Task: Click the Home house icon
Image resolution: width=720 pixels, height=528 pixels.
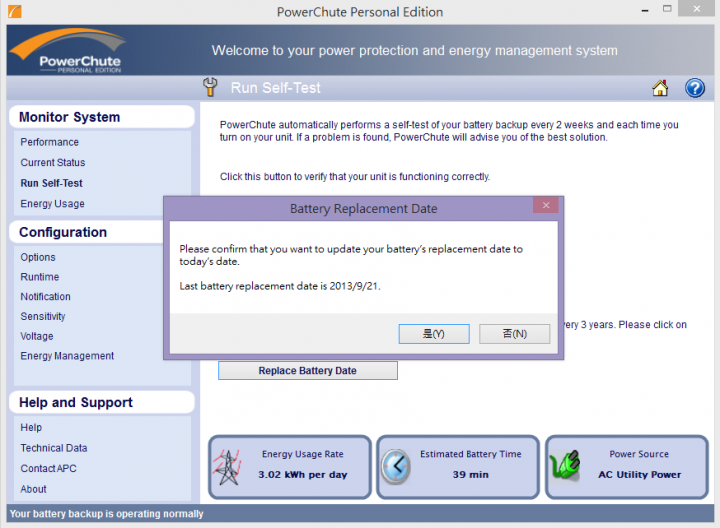Action: (660, 88)
